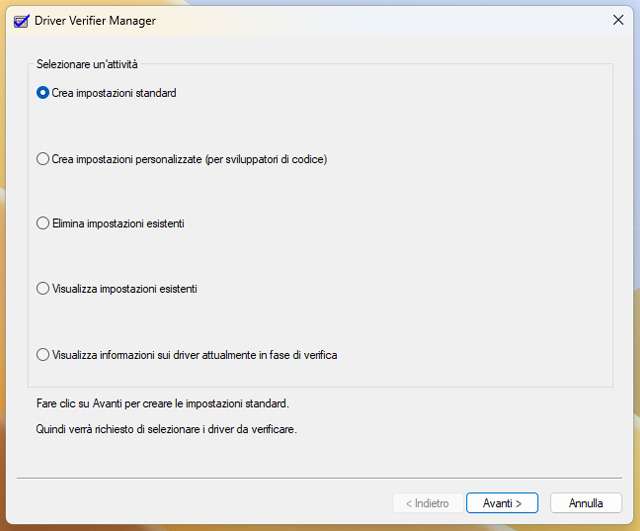The width and height of the screenshot is (640, 531).
Task: Pick 'Visualizza impostazioni esistenti' radio option
Action: pyautogui.click(x=42, y=289)
